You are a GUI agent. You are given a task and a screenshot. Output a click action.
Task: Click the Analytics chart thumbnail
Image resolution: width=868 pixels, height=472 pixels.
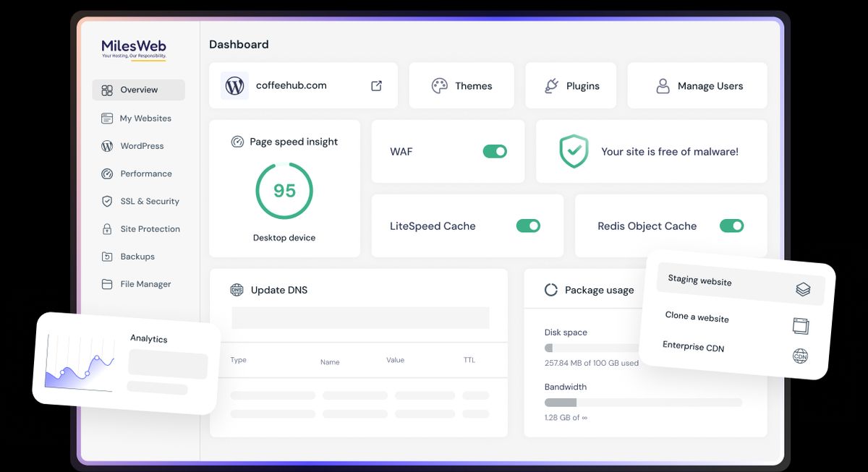[80, 362]
